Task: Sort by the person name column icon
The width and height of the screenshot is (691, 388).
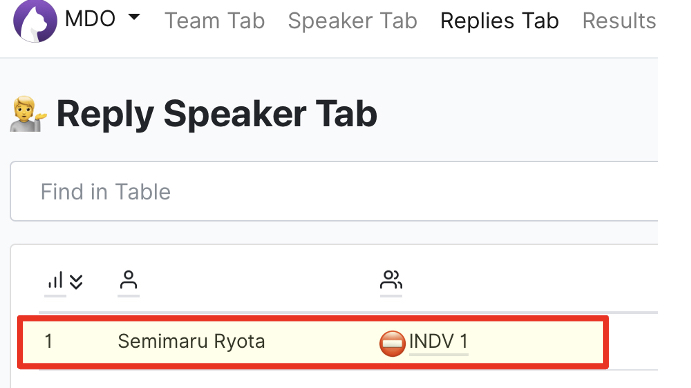Action: (128, 280)
